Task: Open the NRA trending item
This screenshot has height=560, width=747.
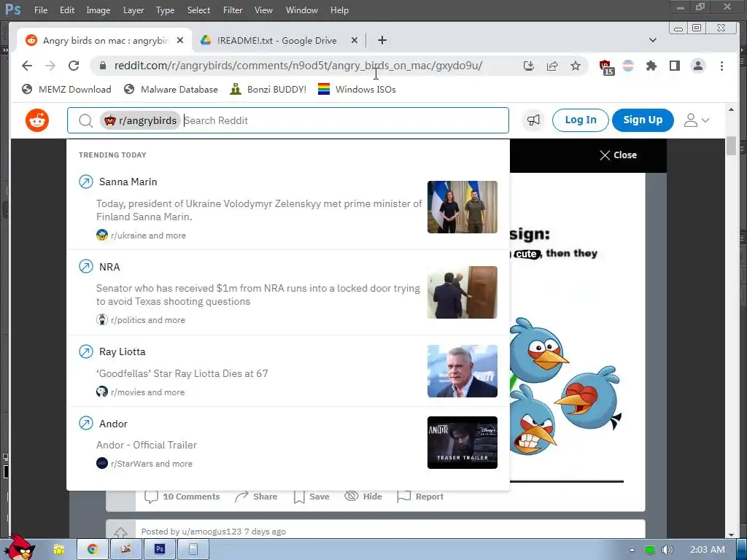Action: click(287, 292)
